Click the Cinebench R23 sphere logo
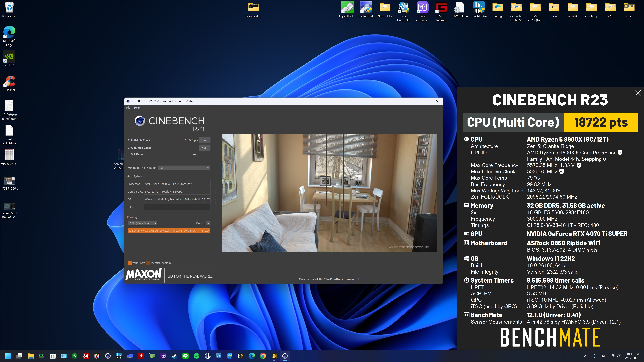 click(x=140, y=121)
